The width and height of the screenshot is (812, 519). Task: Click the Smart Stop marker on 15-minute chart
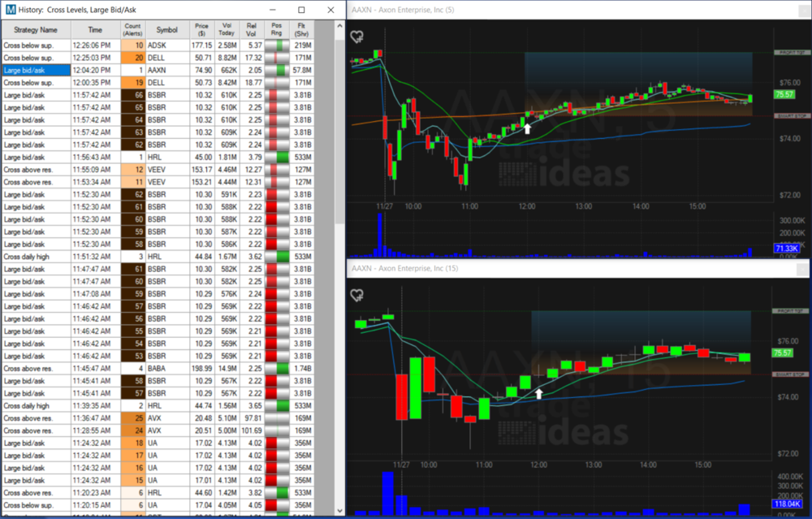(791, 374)
